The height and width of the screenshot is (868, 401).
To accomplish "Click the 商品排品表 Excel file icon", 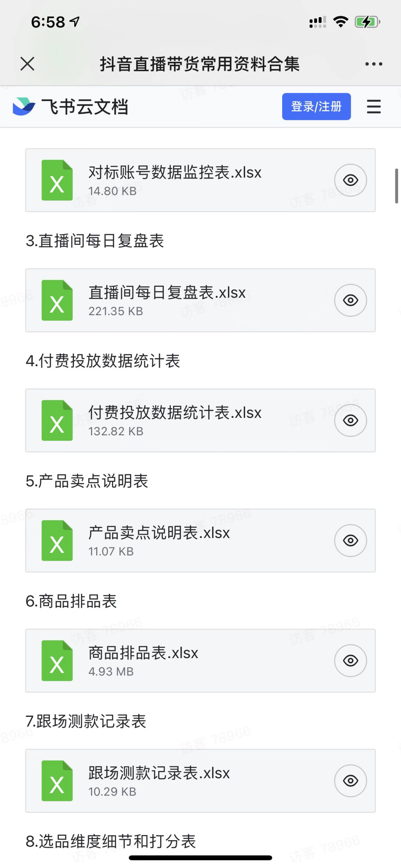I will tap(57, 661).
